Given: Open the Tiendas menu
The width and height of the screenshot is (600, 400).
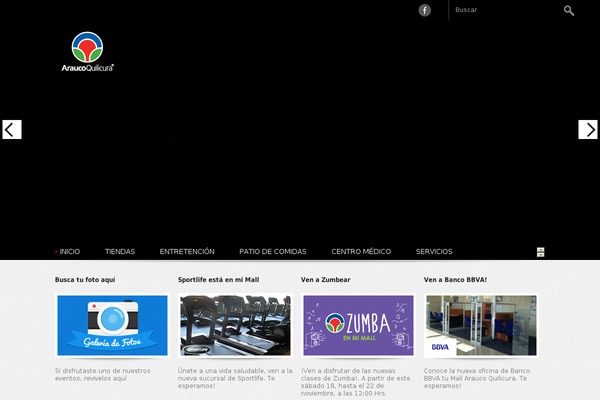Looking at the screenshot, I should click(x=120, y=252).
